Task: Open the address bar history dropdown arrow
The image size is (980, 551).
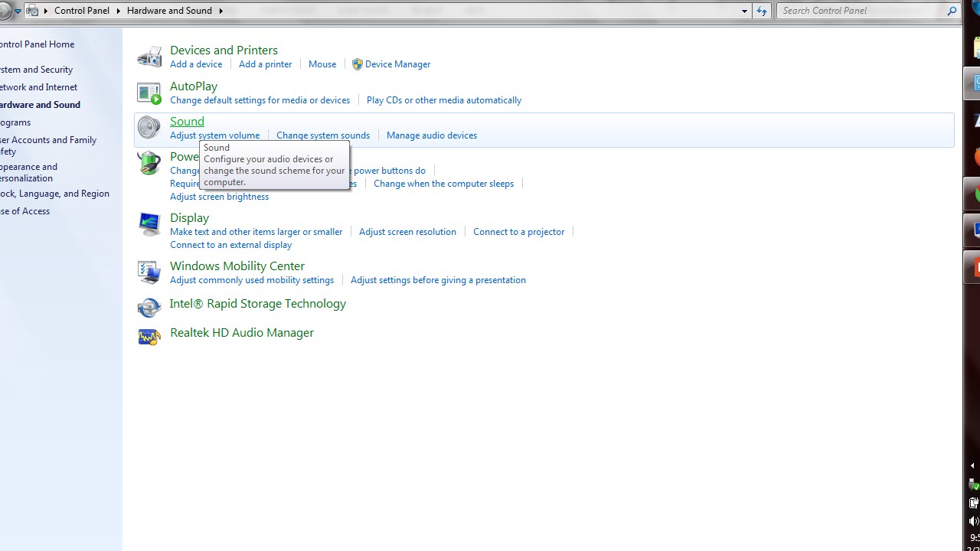Action: coord(744,11)
